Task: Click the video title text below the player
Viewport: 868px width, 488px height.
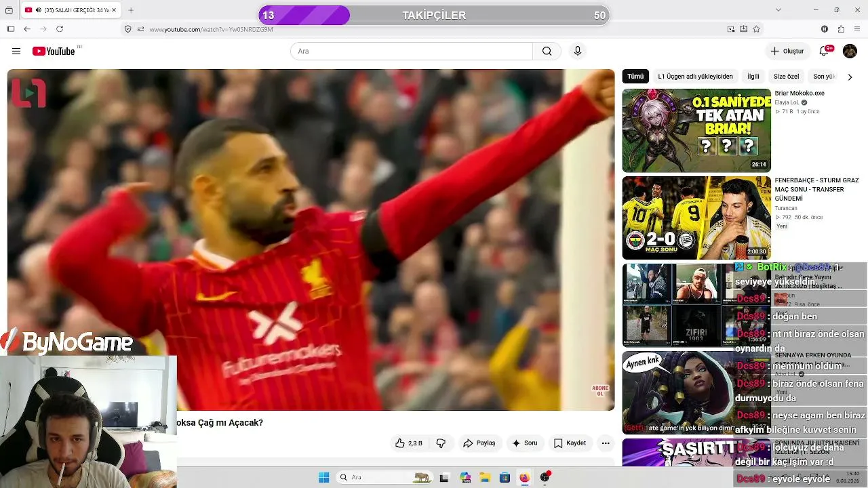Action: pos(220,423)
